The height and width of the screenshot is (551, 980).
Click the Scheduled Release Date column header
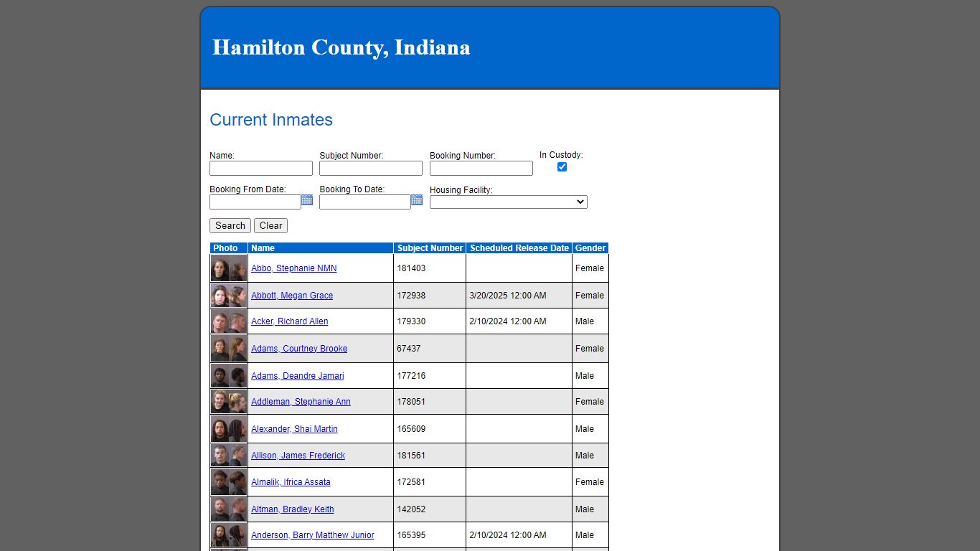tap(519, 248)
